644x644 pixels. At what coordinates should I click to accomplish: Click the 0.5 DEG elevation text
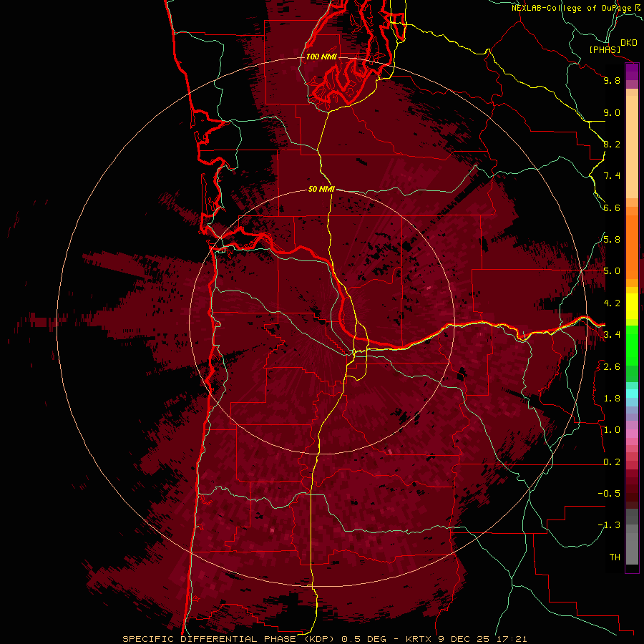pos(364,639)
